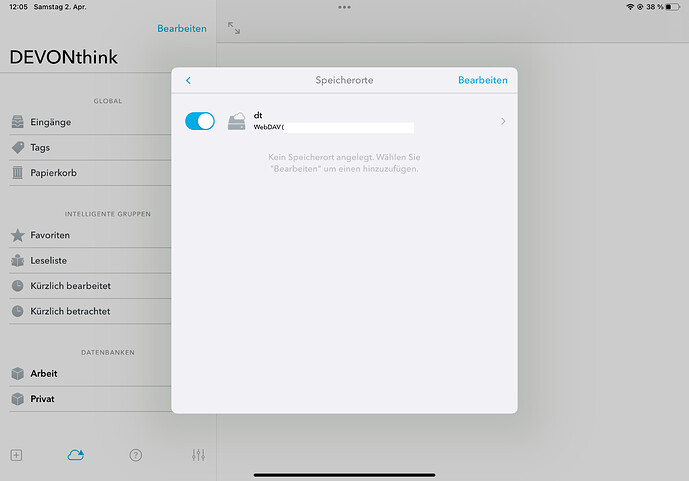Click the clock icon beside Kürzlich bearbeitet
Viewport: 689px width, 481px height.
(x=18, y=286)
